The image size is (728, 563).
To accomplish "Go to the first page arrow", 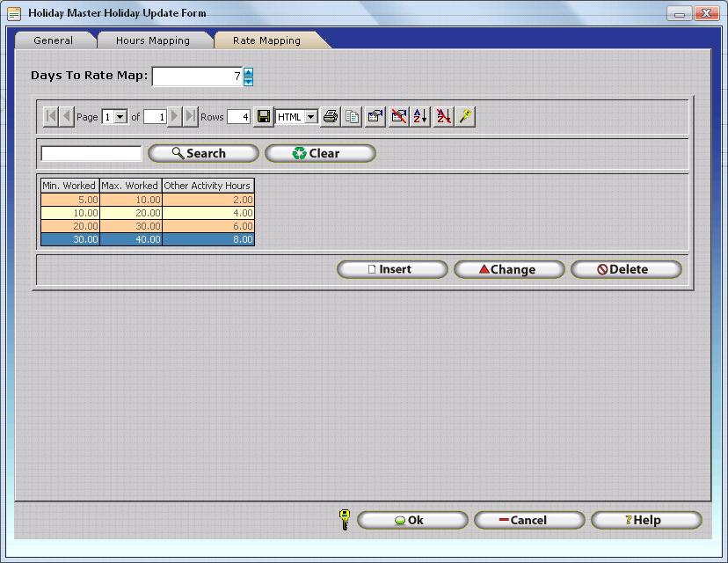I will click(x=50, y=117).
